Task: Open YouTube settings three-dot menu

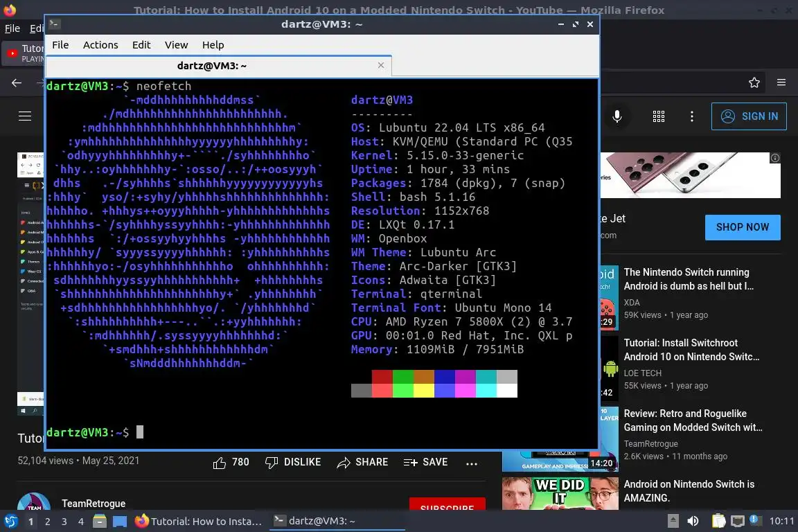Action: pyautogui.click(x=691, y=116)
